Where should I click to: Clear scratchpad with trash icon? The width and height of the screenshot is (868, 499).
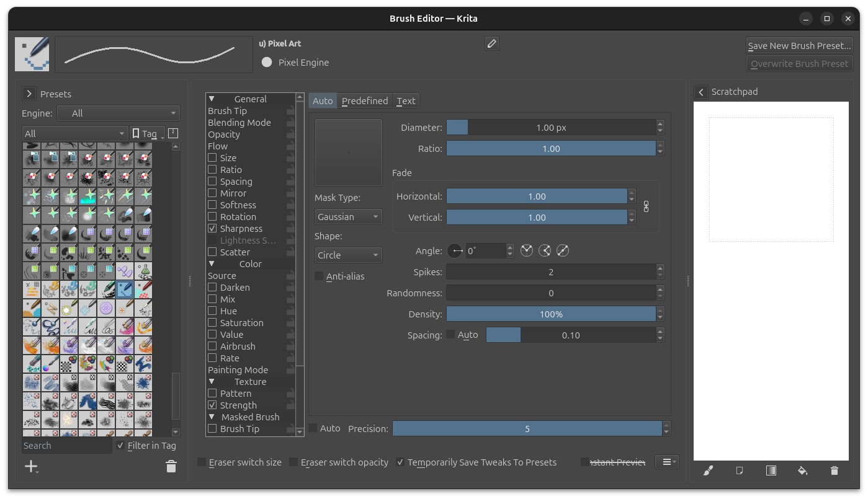(834, 471)
